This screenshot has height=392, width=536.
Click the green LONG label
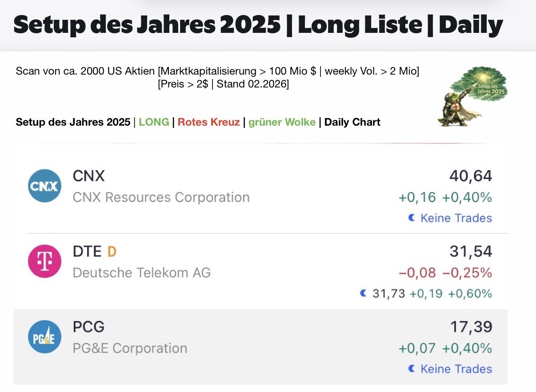point(154,122)
